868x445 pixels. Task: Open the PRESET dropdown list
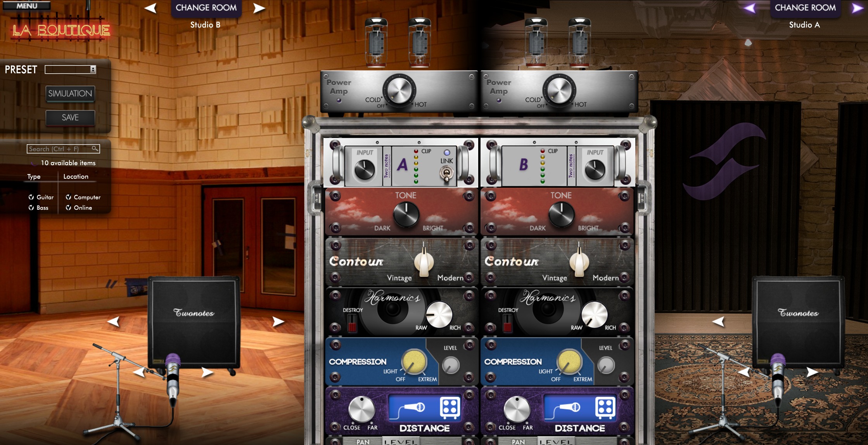click(x=71, y=69)
